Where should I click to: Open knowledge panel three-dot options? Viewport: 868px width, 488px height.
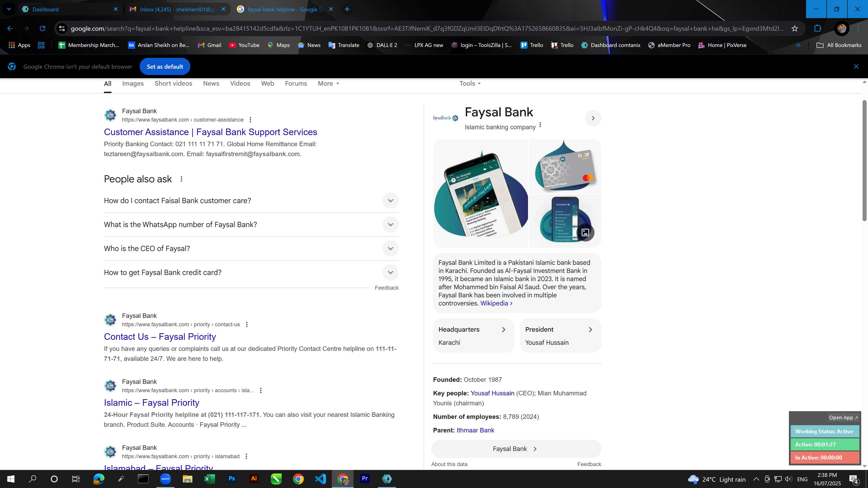pos(540,125)
